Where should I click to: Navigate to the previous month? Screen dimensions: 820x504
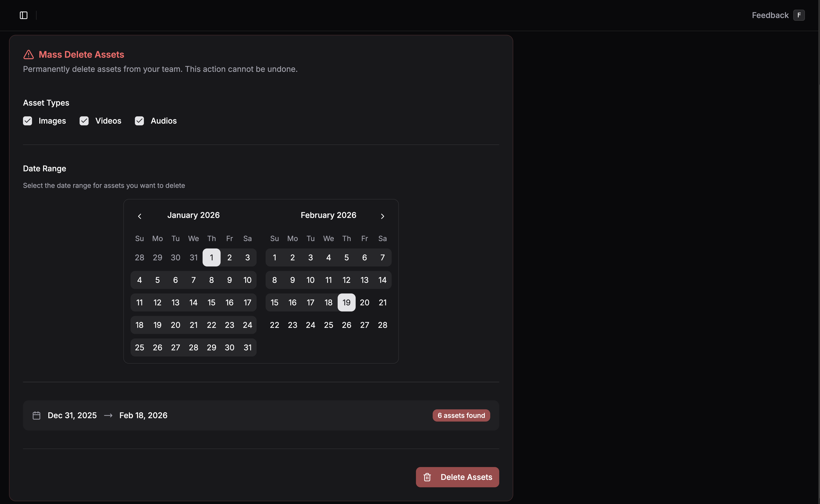tap(139, 216)
